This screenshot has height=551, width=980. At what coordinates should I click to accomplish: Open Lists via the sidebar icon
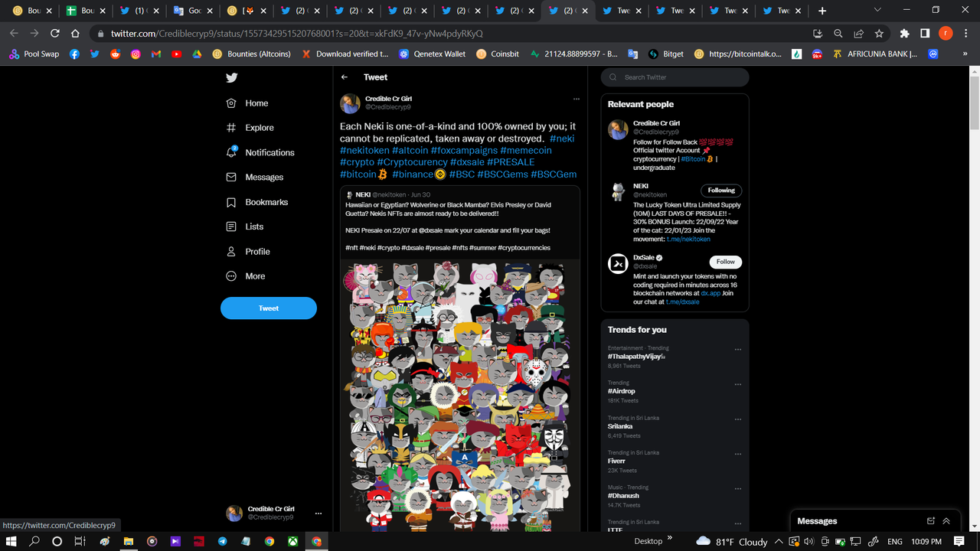[231, 227]
